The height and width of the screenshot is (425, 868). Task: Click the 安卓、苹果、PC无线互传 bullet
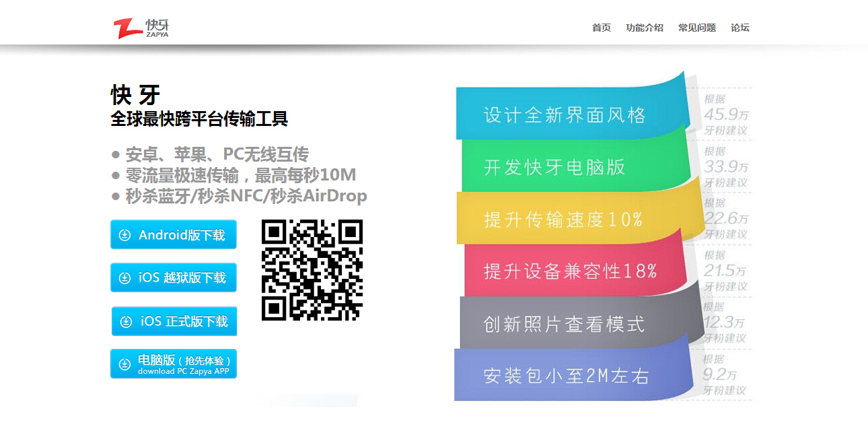point(217,154)
